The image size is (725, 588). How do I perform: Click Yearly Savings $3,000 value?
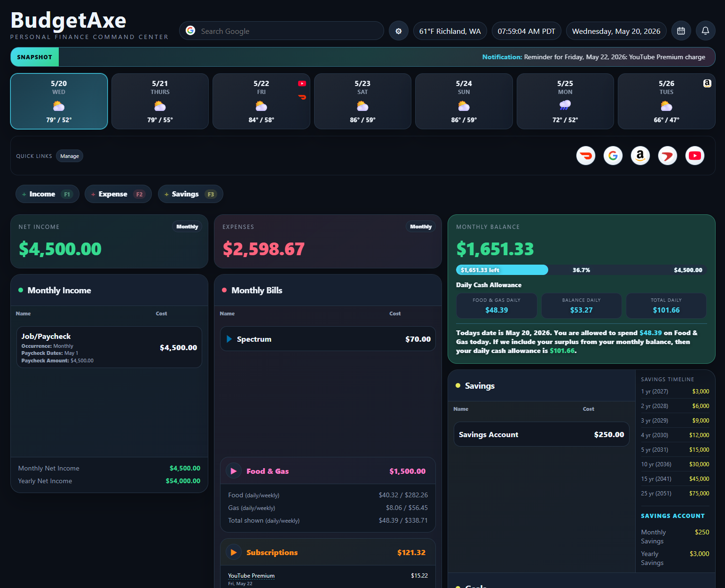pyautogui.click(x=699, y=554)
